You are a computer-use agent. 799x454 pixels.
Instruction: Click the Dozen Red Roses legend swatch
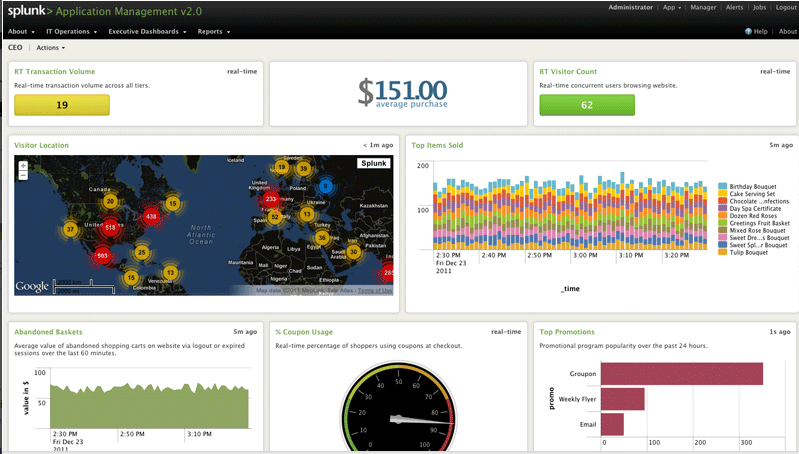pos(722,216)
